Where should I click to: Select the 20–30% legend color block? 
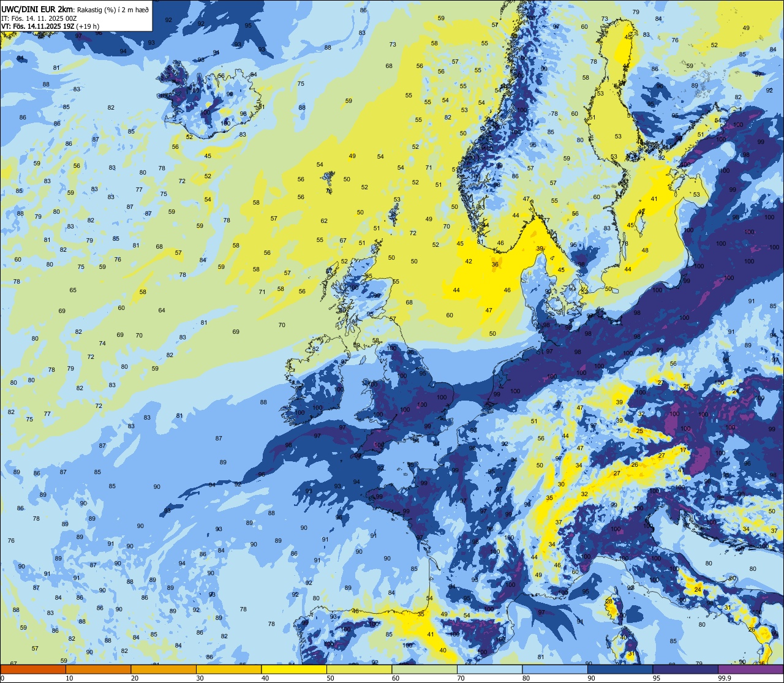[x=164, y=669]
